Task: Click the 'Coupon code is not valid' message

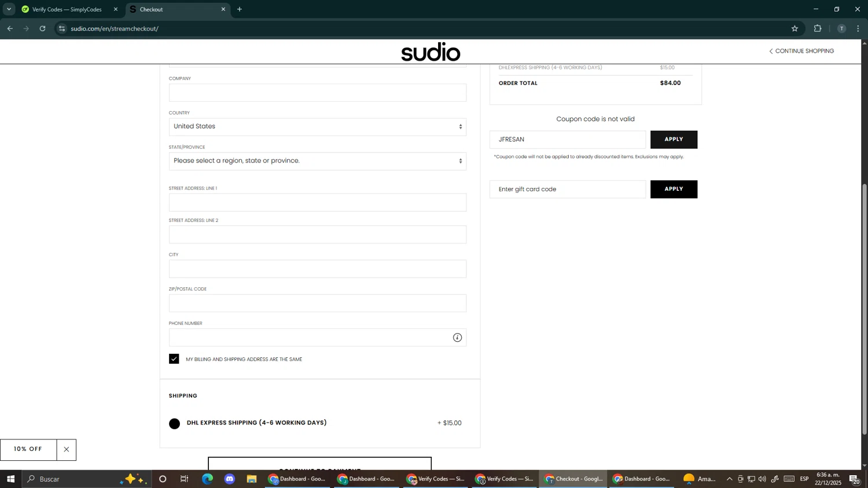Action: click(x=595, y=119)
